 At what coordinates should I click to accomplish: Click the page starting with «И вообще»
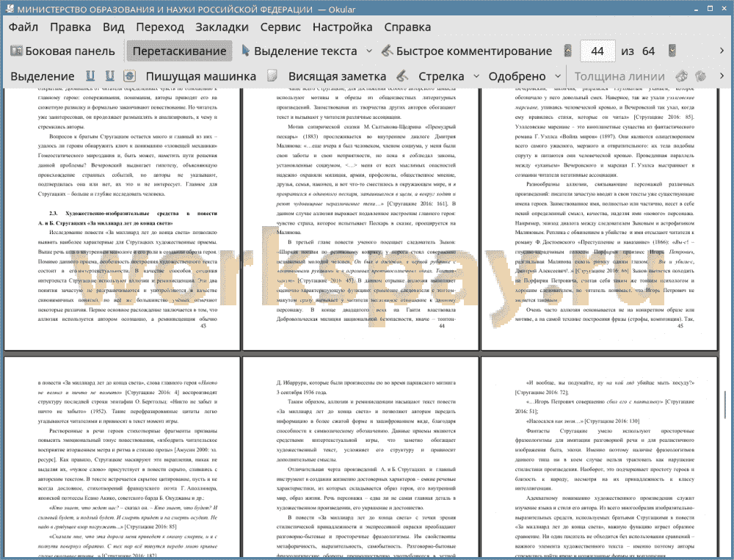600,457
